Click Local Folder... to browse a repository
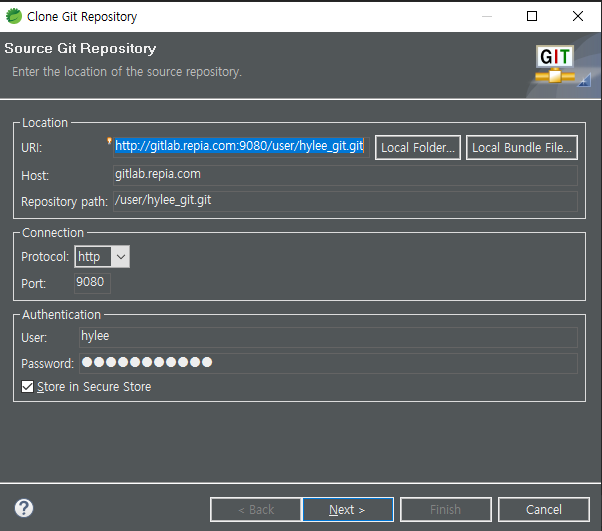Screen dimensions: 602x531 [418, 148]
